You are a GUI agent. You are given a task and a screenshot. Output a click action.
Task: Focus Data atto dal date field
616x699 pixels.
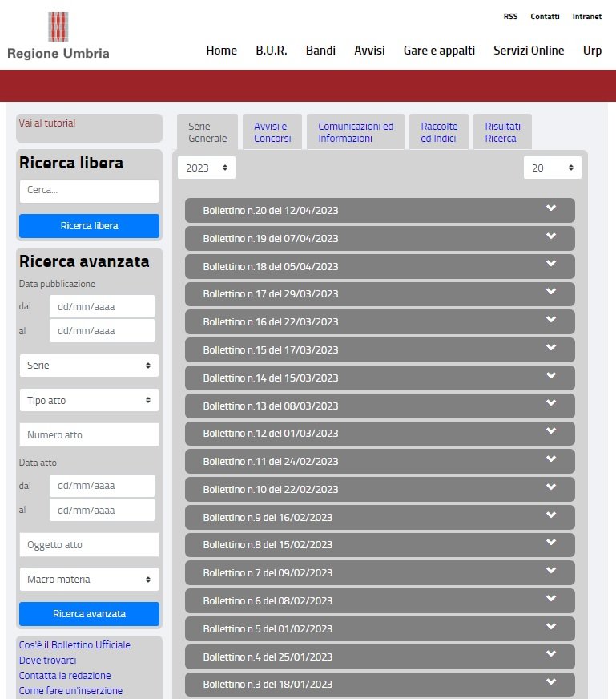point(102,486)
